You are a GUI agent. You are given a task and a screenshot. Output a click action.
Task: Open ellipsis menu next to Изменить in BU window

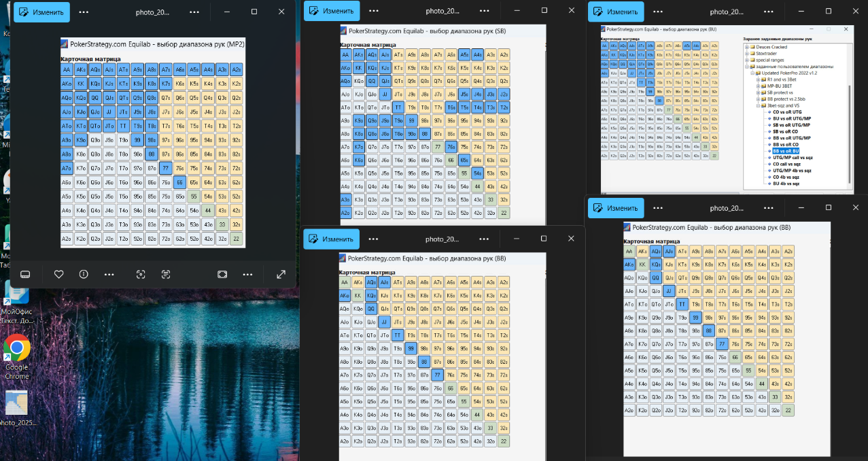tap(658, 12)
